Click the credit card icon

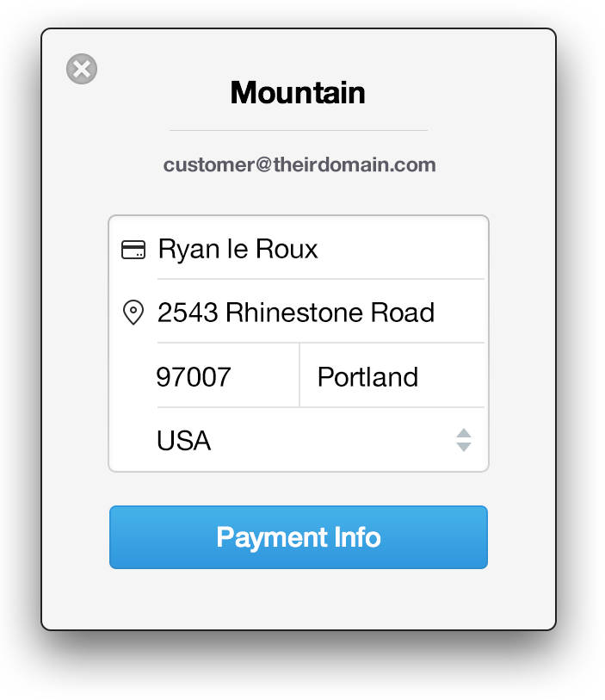click(133, 250)
